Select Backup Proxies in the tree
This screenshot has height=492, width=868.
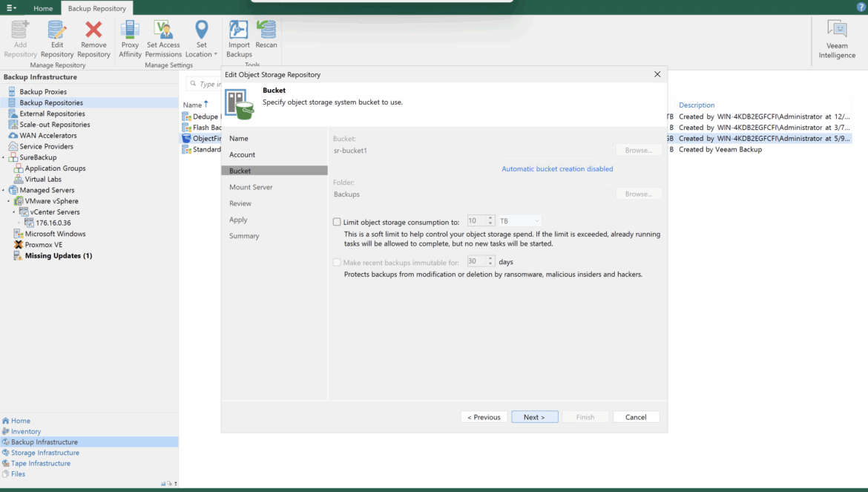coord(43,92)
